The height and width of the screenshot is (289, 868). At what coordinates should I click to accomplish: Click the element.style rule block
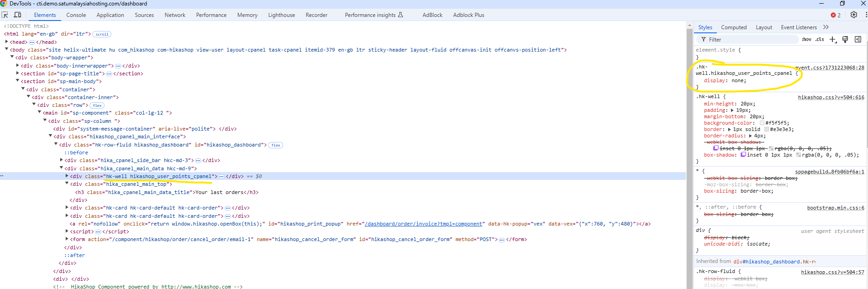[x=780, y=53]
